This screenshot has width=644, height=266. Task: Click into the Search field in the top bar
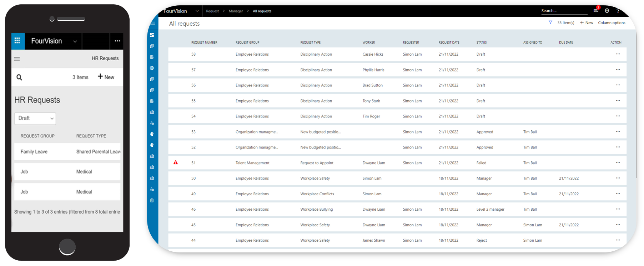click(x=564, y=11)
